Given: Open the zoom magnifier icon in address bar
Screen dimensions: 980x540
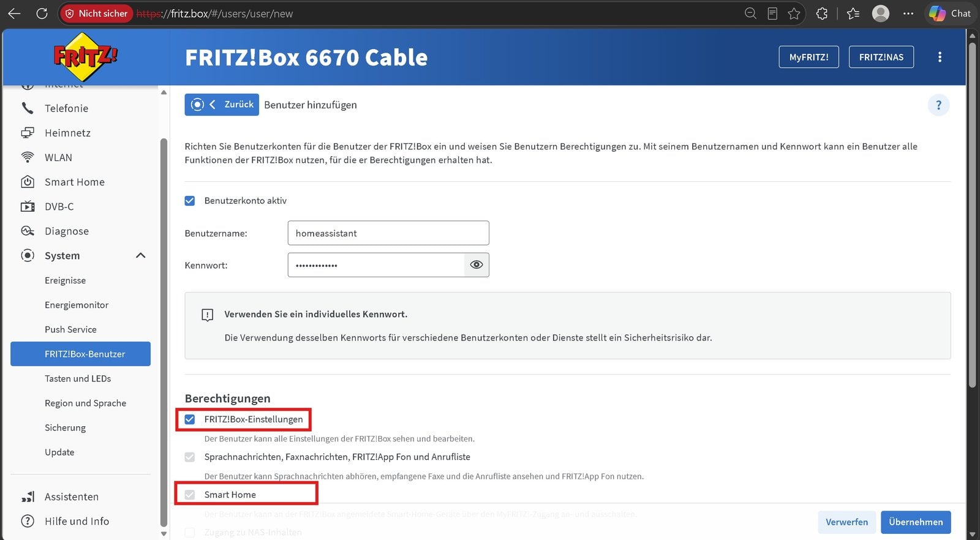Looking at the screenshot, I should (x=750, y=13).
